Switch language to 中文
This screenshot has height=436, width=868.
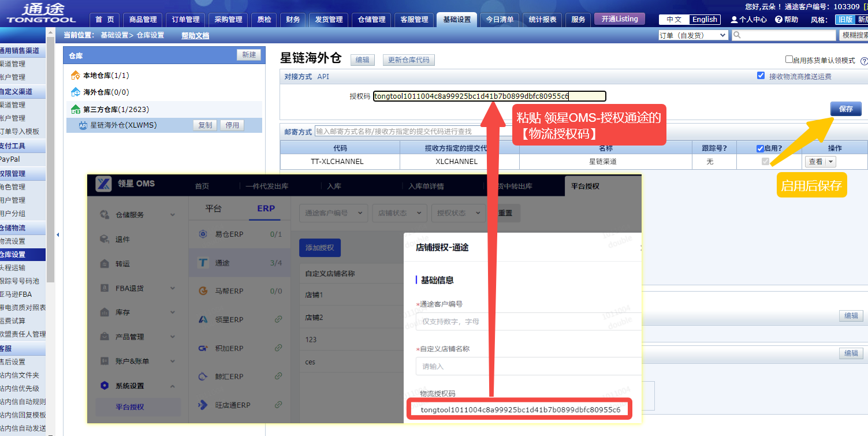pyautogui.click(x=674, y=20)
